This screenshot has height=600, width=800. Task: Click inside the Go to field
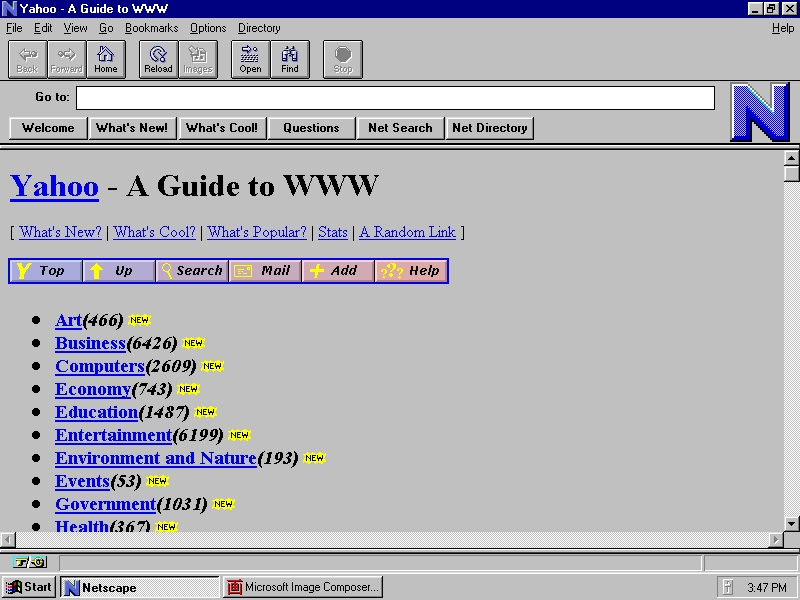coord(400,97)
